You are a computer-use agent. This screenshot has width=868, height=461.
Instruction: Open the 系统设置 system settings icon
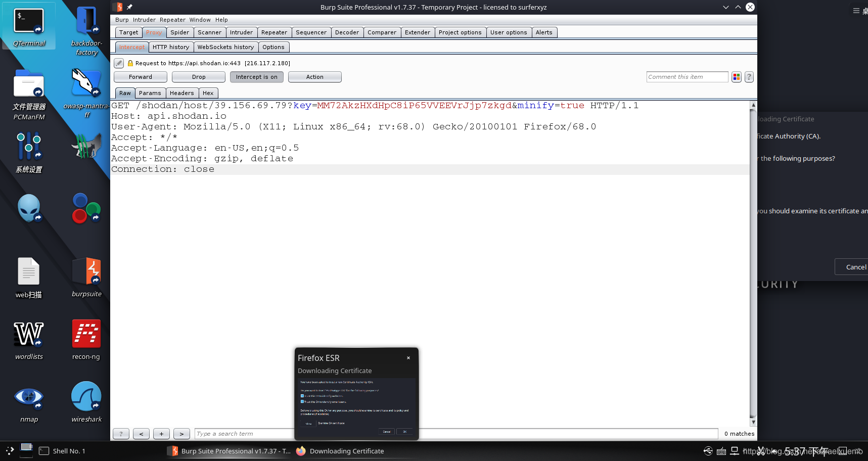click(x=29, y=152)
